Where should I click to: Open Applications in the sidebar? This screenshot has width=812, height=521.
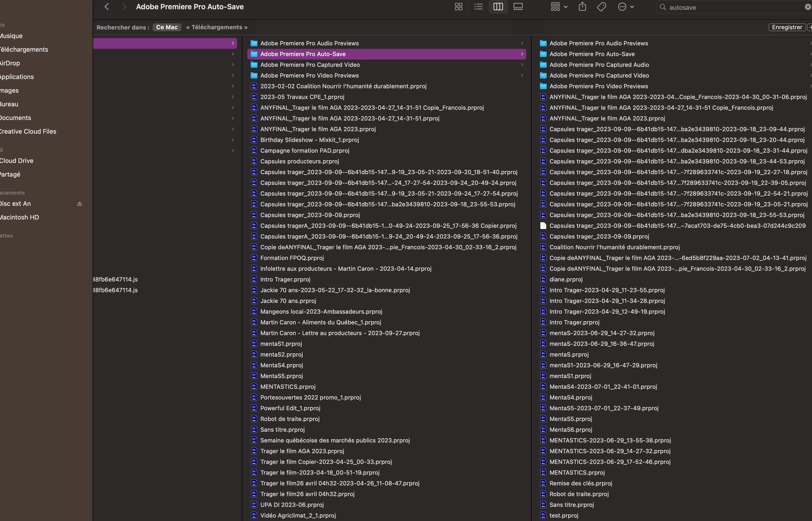pos(17,77)
